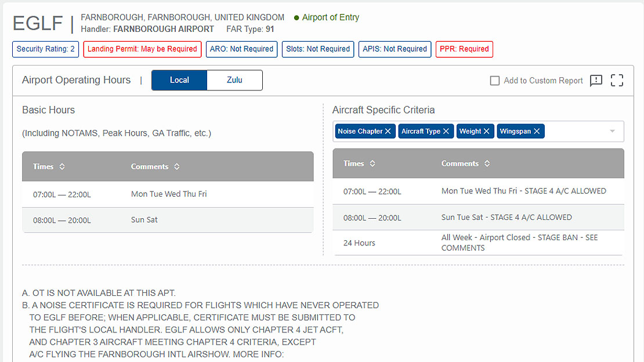Remove the Wingspan filter chip
This screenshot has height=362, width=644.
click(x=537, y=131)
